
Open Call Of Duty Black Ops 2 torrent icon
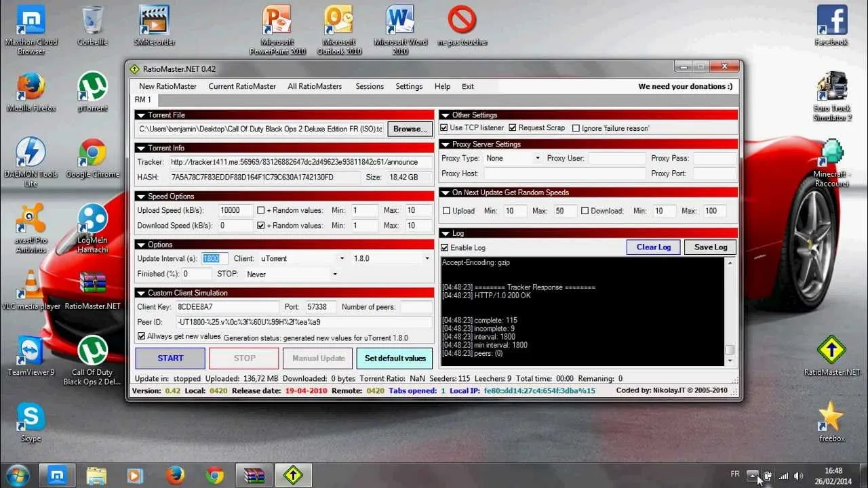coord(93,361)
